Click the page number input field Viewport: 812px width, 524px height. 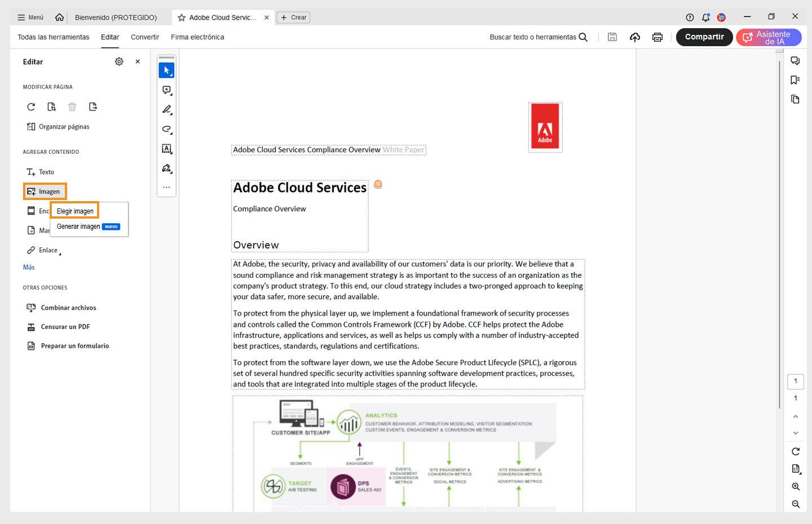[796, 381]
